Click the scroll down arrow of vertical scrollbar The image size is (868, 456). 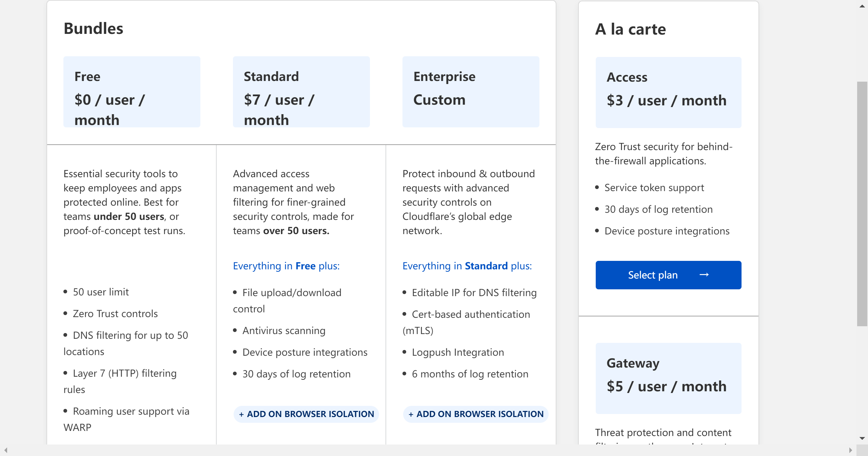click(862, 438)
